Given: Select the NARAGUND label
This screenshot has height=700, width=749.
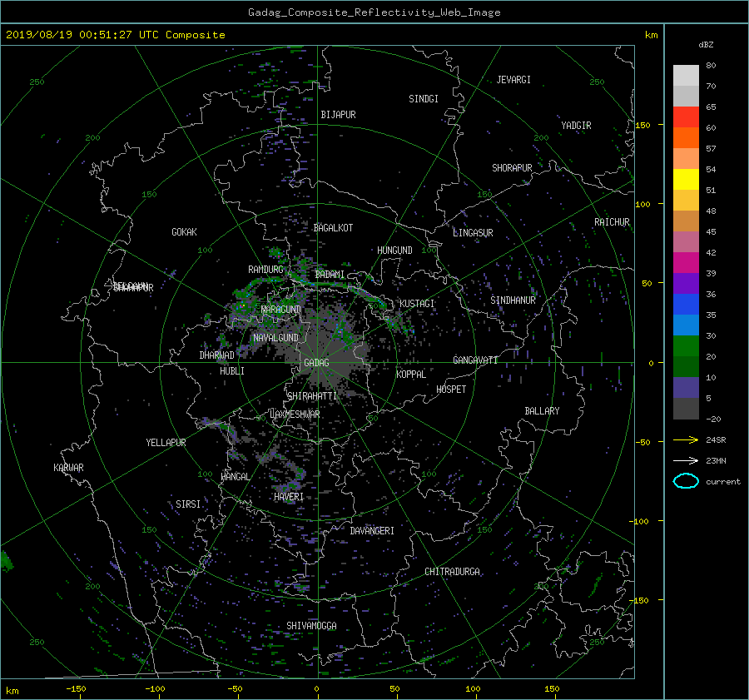Looking at the screenshot, I should [281, 309].
